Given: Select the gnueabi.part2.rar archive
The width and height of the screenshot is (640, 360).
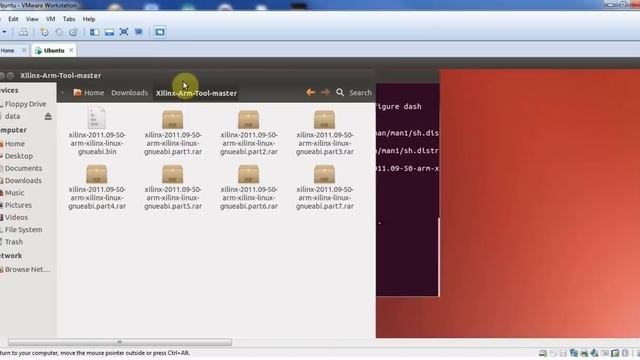Looking at the screenshot, I should tap(249, 132).
